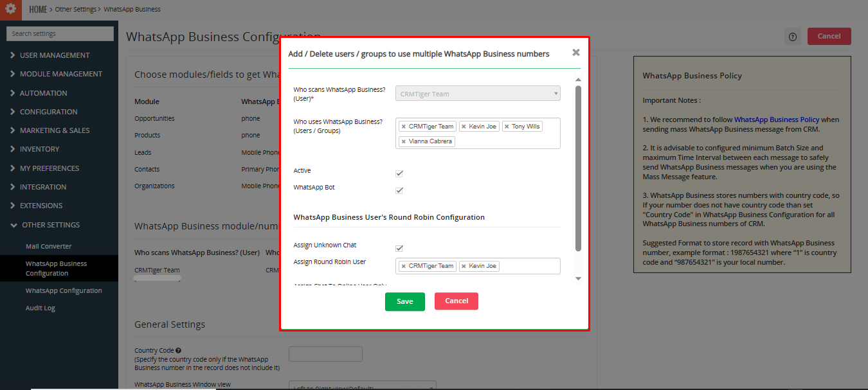Click the red Cancel button at page top

pos(829,36)
